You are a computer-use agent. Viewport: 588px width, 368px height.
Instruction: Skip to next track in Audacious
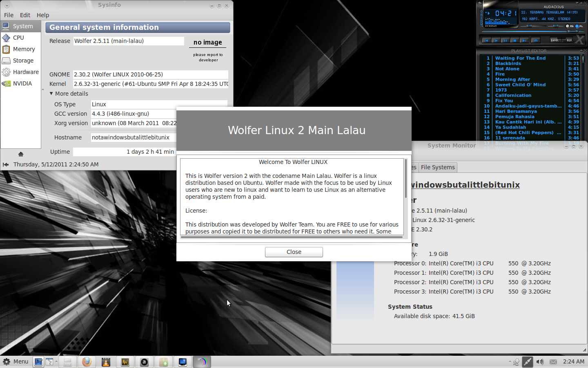(524, 40)
